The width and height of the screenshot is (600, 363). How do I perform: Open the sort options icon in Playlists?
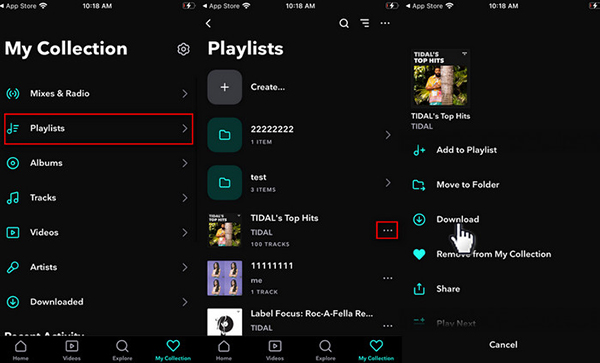click(365, 23)
